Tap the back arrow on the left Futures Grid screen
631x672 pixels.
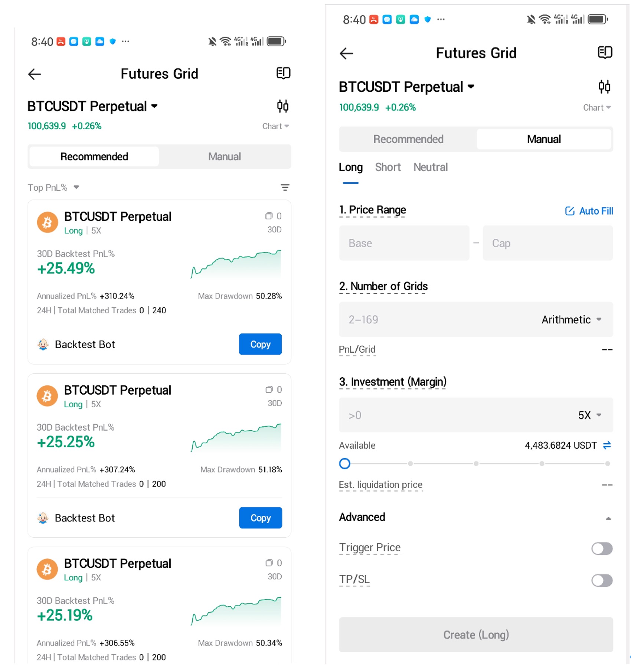(x=35, y=74)
